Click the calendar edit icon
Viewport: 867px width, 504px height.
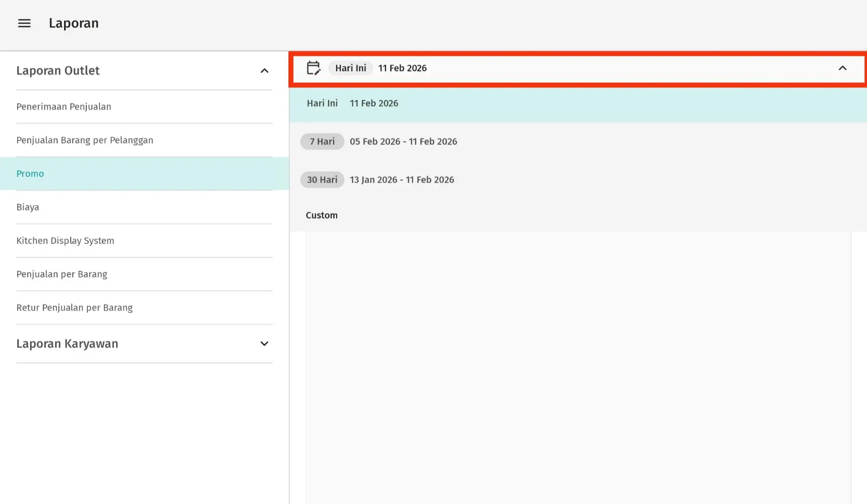pyautogui.click(x=314, y=68)
